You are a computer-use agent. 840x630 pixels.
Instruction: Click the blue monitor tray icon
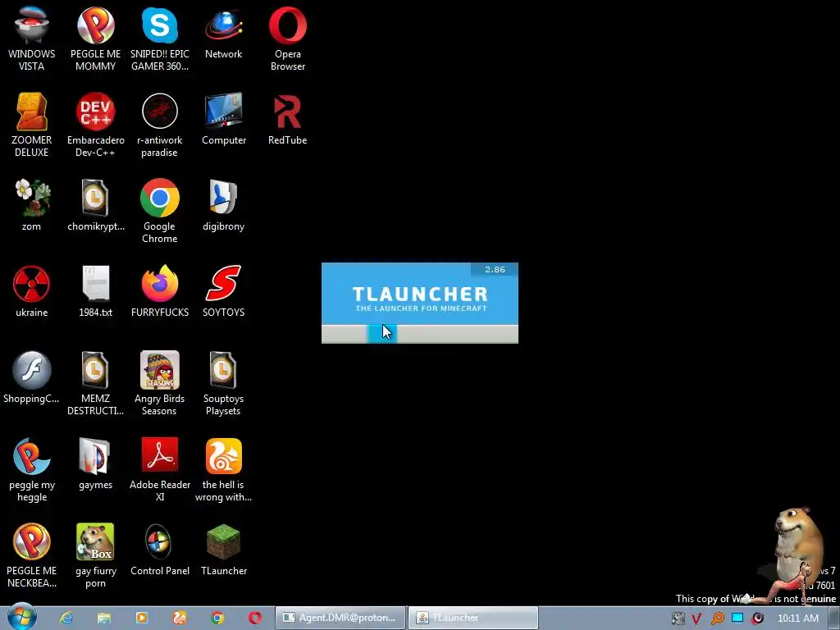(737, 619)
